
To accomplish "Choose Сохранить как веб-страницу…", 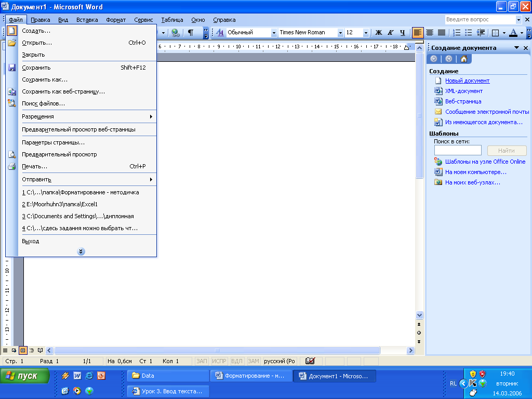I will coord(81,91).
